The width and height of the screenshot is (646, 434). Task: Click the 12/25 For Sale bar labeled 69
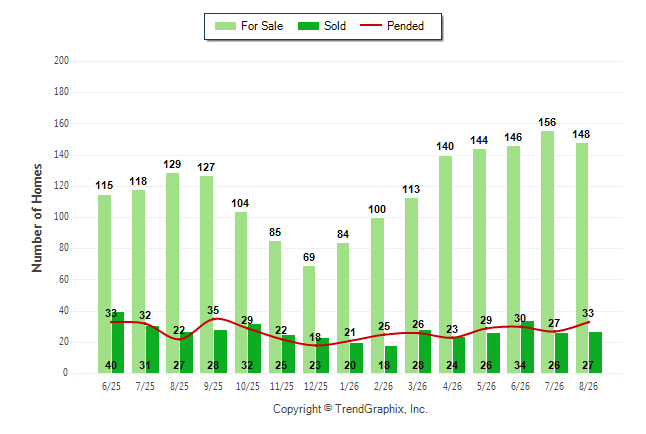(309, 320)
